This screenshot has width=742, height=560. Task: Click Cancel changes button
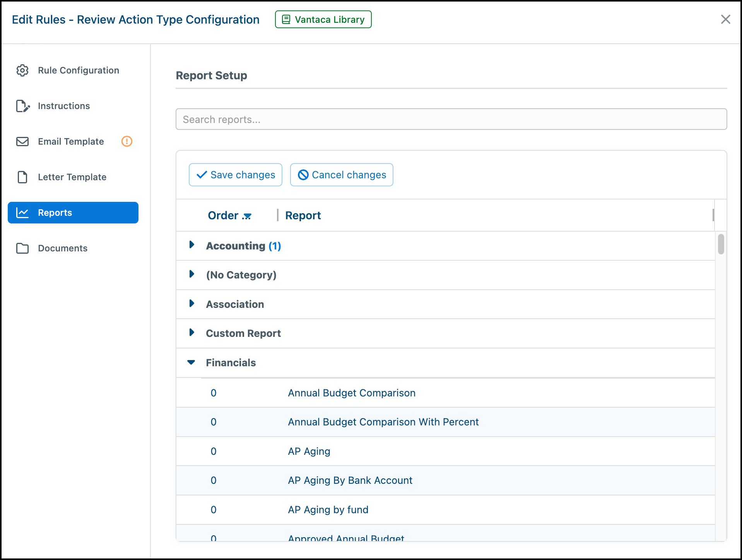[342, 175]
